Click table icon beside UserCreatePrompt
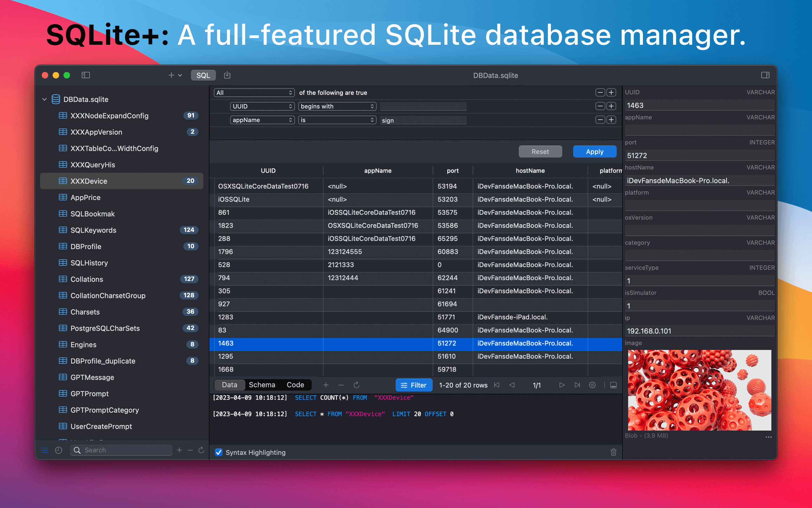Viewport: 812px width, 508px height. click(63, 426)
